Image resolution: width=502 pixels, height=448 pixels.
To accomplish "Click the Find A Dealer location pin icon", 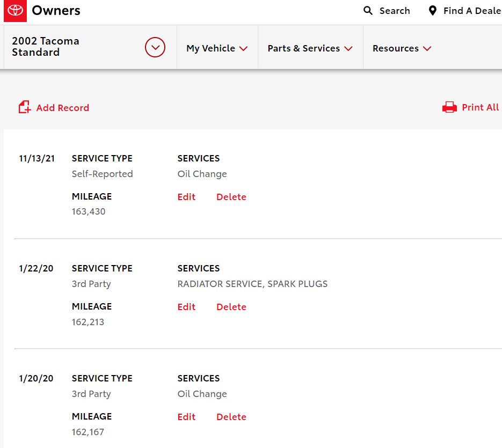I will (433, 11).
